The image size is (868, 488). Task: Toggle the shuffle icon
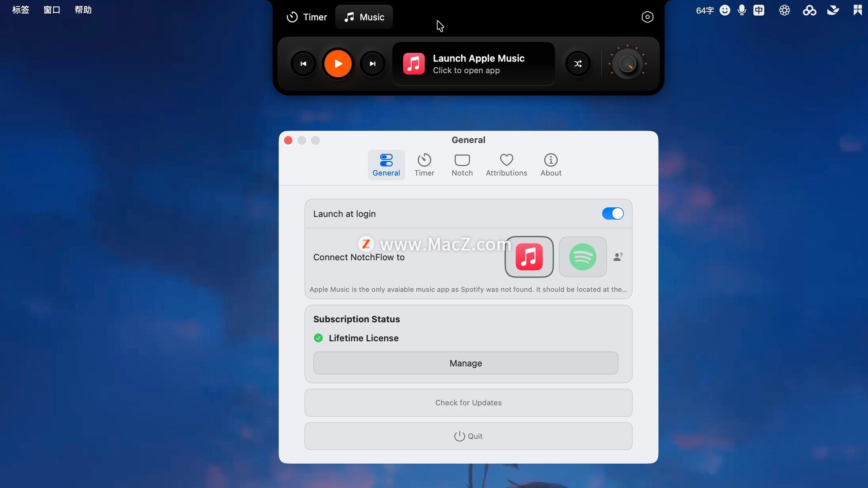coord(578,64)
